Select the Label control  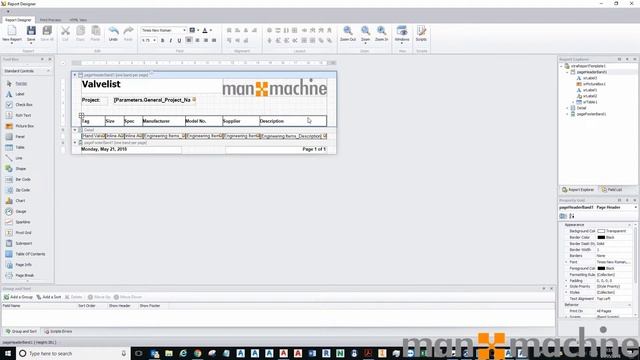[x=20, y=94]
